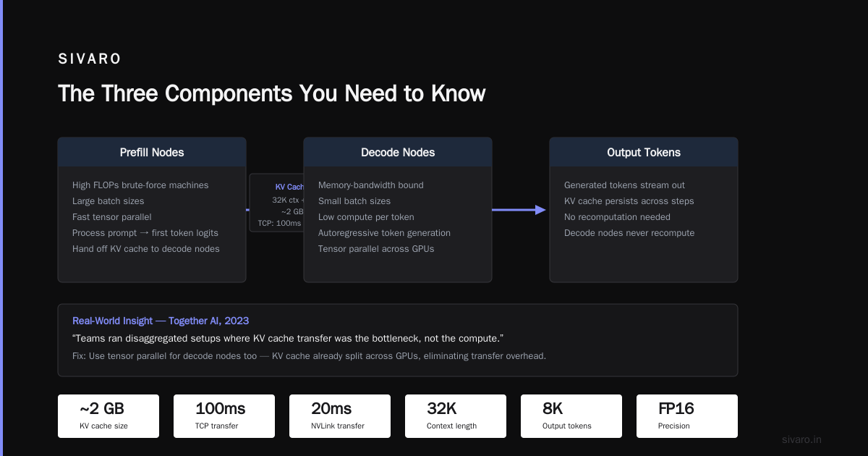Select the 32K Context length tile
Screen dimensions: 868x456
point(456,416)
